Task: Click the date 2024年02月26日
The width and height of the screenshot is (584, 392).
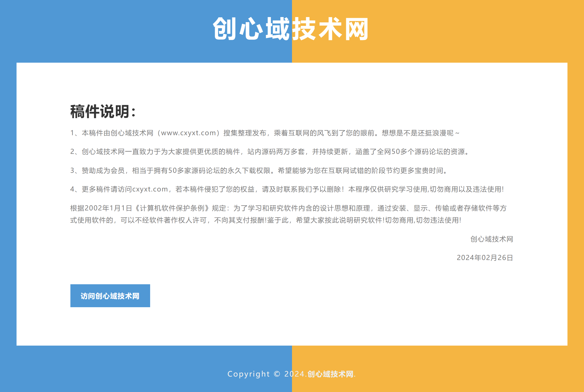Action: pos(485,258)
